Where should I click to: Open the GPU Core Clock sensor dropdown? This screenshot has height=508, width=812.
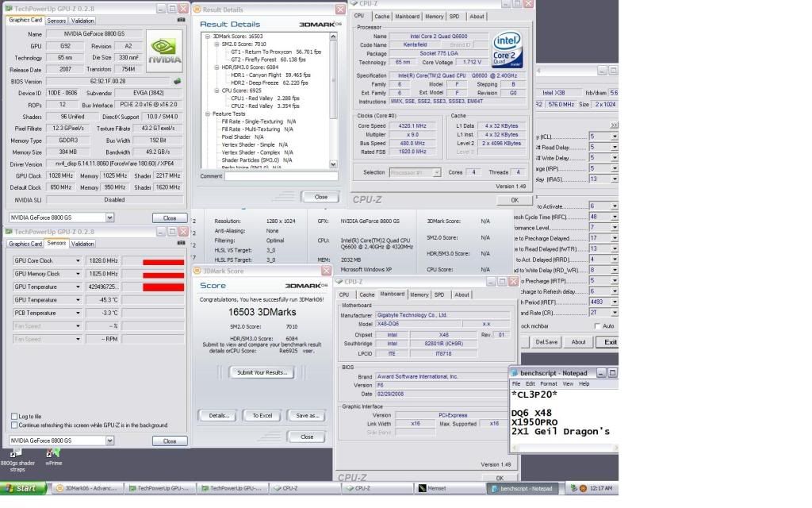click(x=78, y=260)
